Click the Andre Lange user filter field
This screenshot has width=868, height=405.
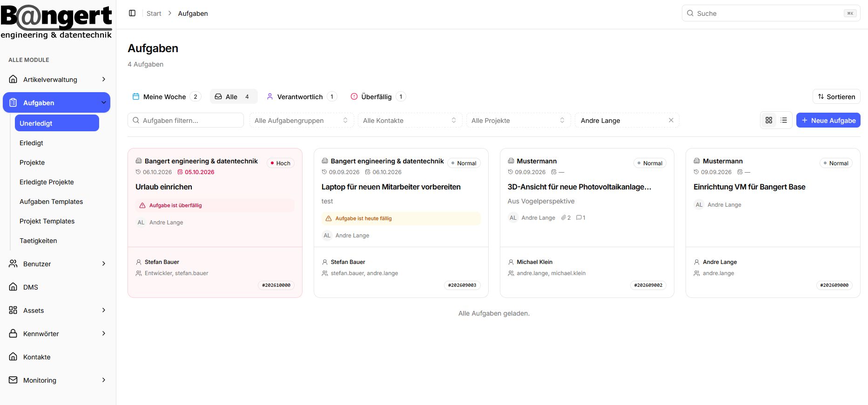point(627,120)
